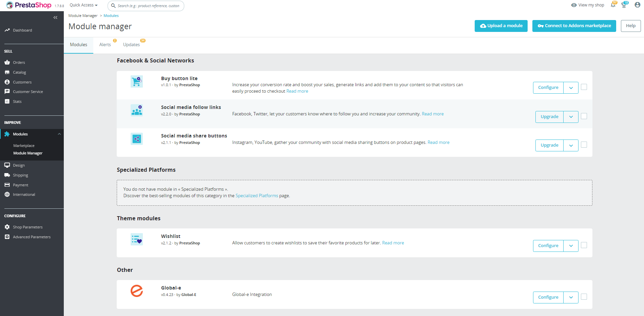The image size is (644, 316).
Task: Check the box next to Buy button lite
Action: click(x=584, y=87)
